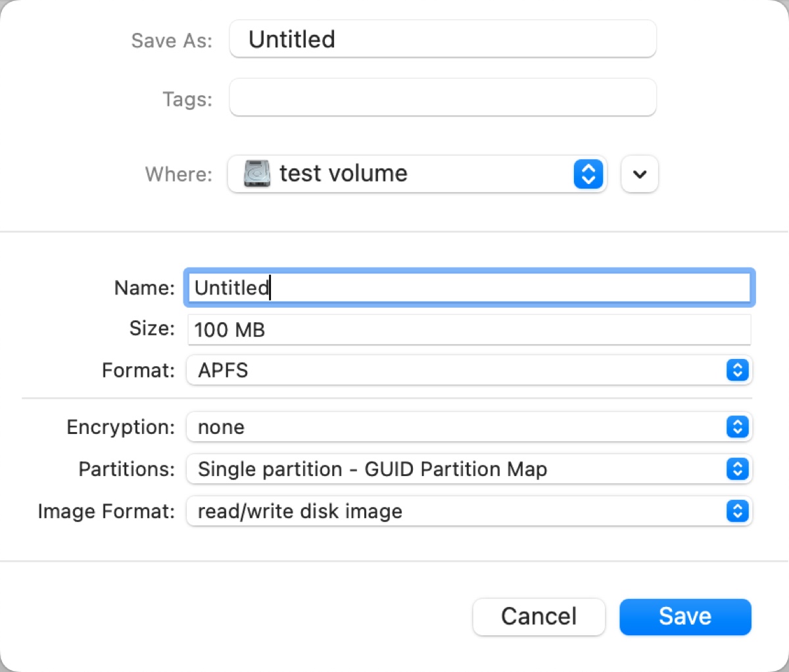
Task: Click the Partitions stepper arrows icon
Action: 737,469
